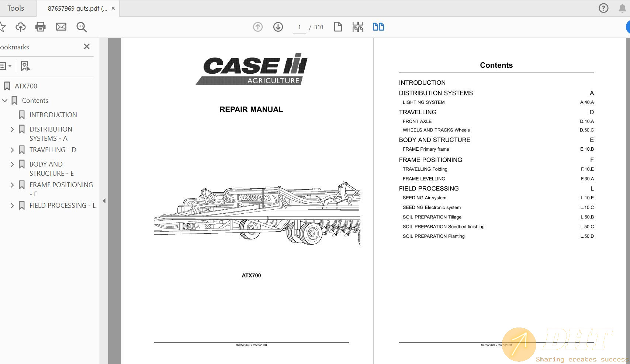Close the 87657969 guts.pdf tab
Screen dimensions: 630x364
113,8
